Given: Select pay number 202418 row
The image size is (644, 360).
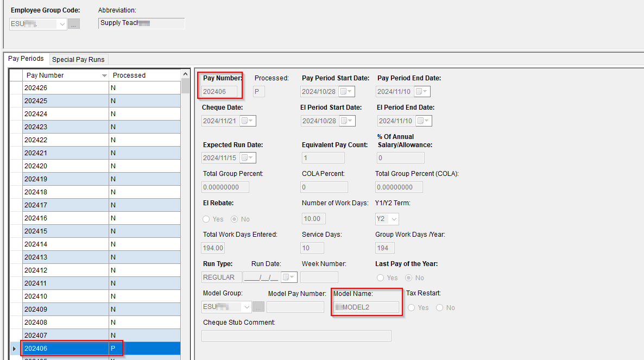Looking at the screenshot, I should (x=102, y=192).
